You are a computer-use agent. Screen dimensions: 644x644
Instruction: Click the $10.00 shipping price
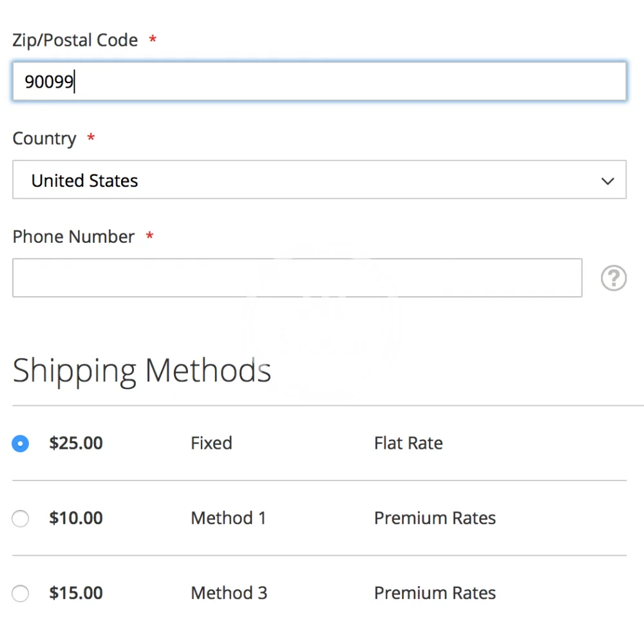76,518
